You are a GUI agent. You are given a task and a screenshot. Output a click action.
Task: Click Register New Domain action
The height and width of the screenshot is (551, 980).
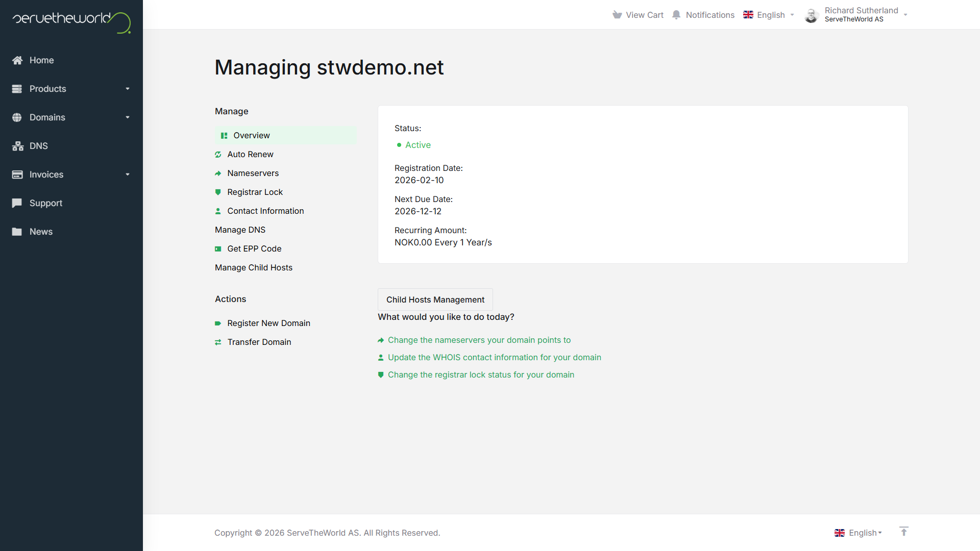click(x=269, y=323)
